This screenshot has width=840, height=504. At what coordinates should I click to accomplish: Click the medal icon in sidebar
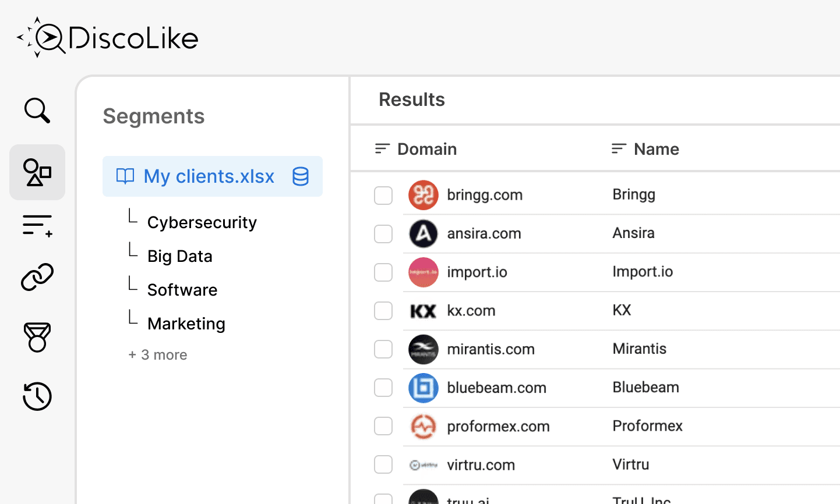pos(37,337)
